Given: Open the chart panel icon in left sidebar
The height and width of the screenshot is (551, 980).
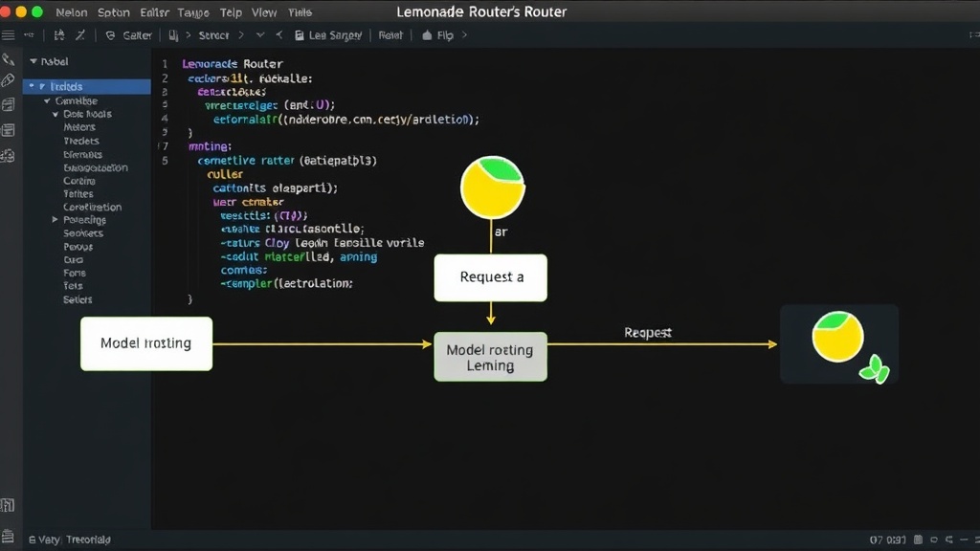Looking at the screenshot, I should 8,105.
